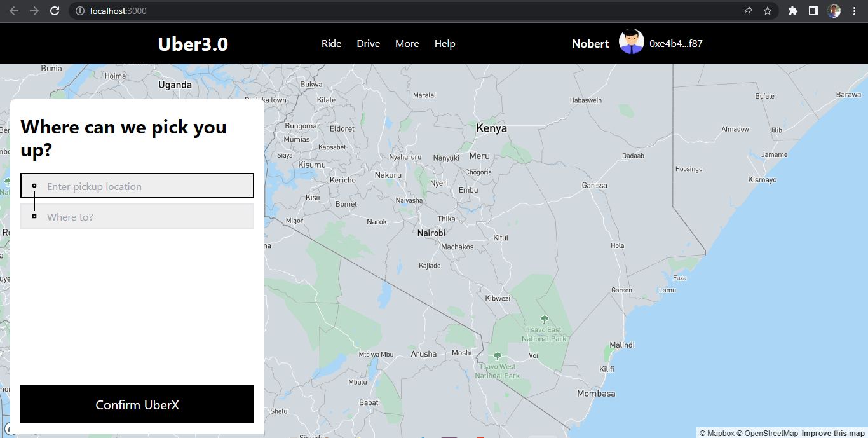Click the circle pickup marker icon
This screenshot has height=438, width=868.
click(x=34, y=186)
